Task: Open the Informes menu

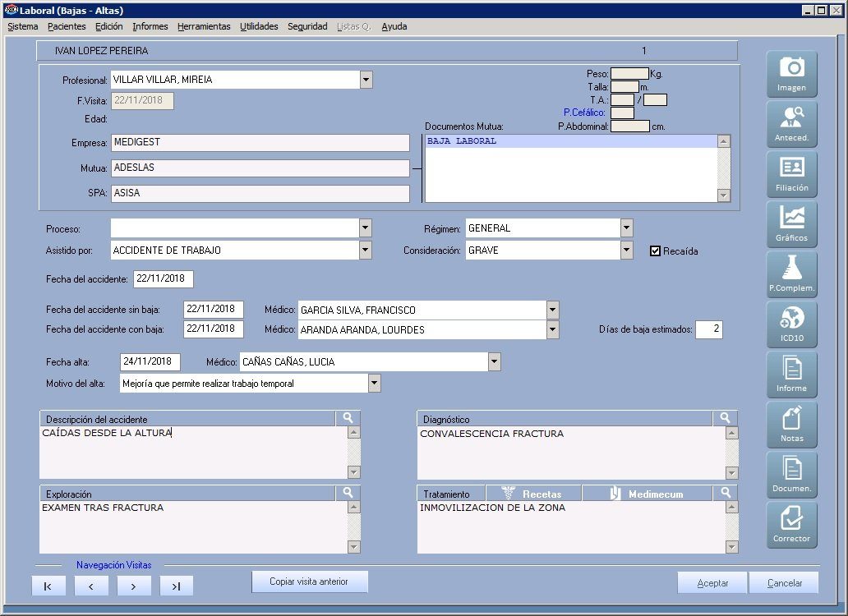Action: tap(150, 26)
